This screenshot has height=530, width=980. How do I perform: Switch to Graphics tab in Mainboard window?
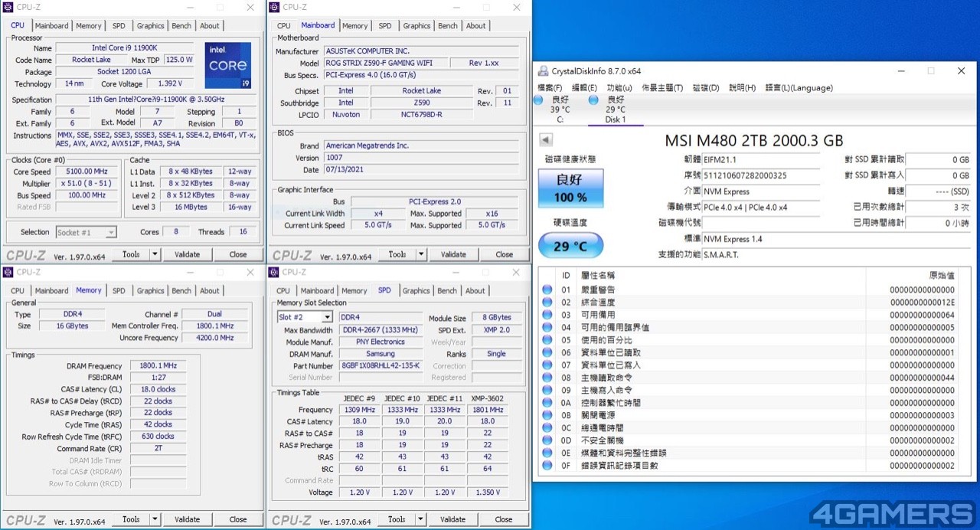[x=416, y=25]
